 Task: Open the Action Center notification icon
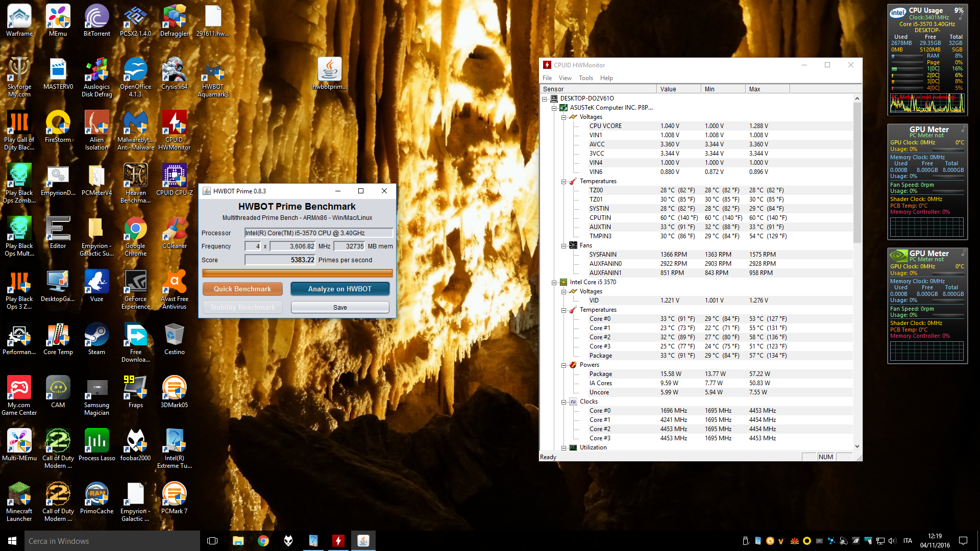963,541
